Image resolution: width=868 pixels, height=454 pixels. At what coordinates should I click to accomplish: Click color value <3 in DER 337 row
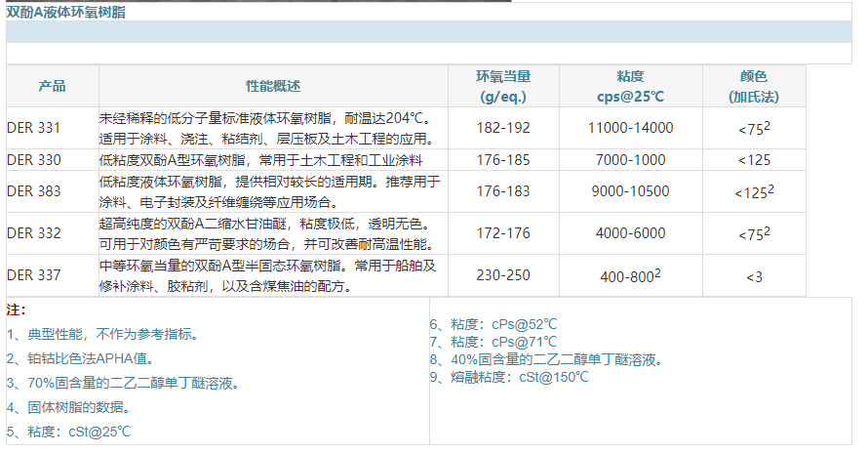pyautogui.click(x=754, y=276)
